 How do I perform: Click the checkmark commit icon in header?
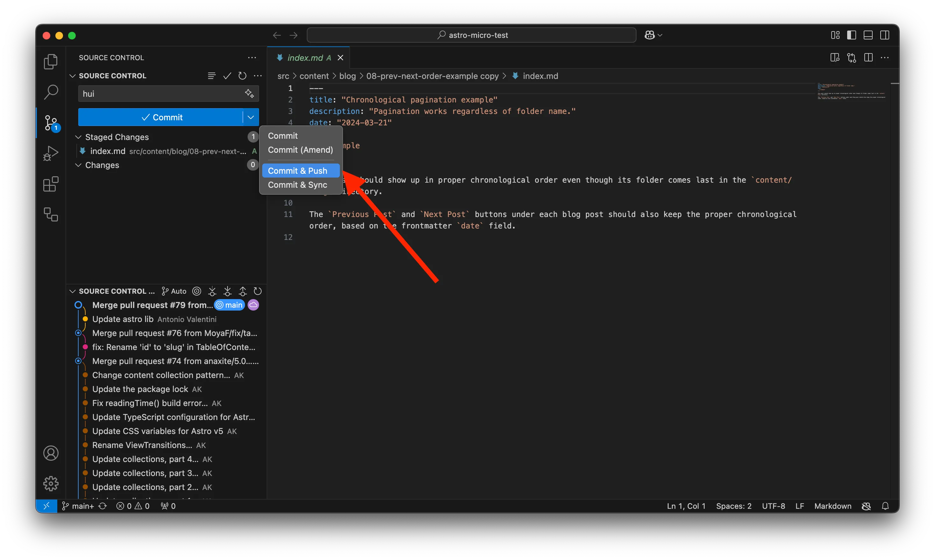227,76
